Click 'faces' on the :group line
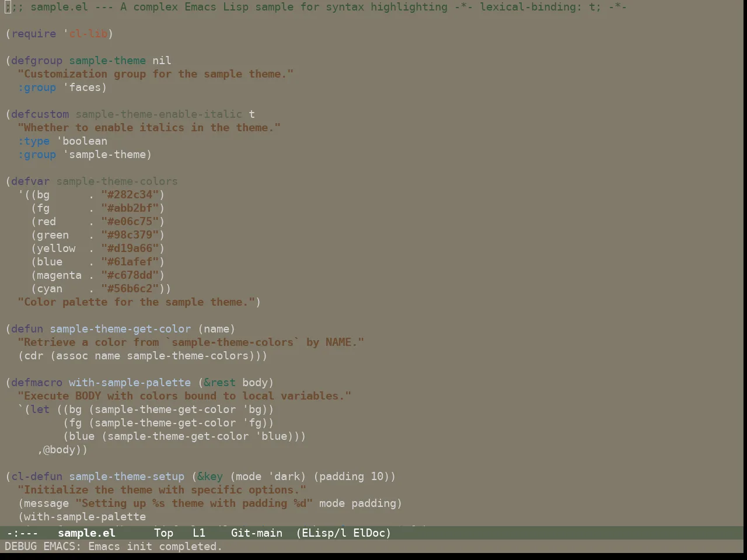The image size is (747, 560). click(x=85, y=87)
